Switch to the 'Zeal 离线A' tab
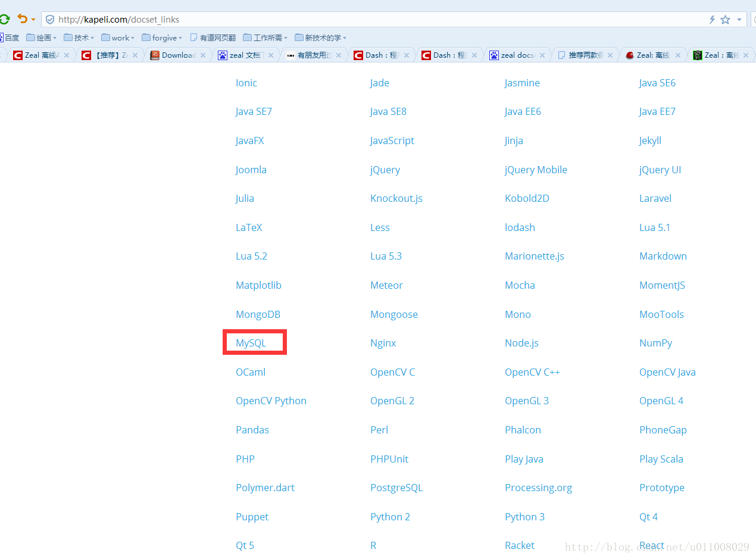This screenshot has height=559, width=756. point(42,55)
